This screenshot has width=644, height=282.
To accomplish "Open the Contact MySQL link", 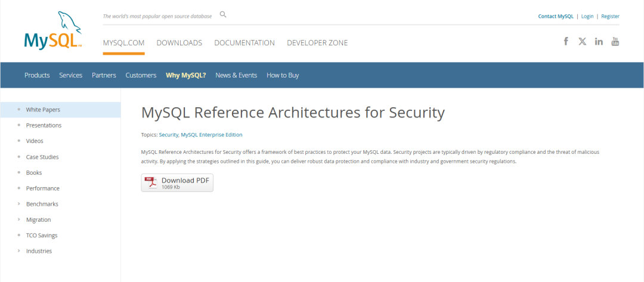I will pyautogui.click(x=556, y=16).
